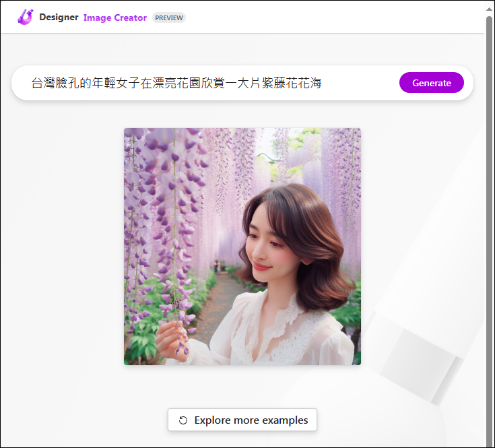Click the scrollbar up arrow
This screenshot has height=448, width=495.
[490, 9]
